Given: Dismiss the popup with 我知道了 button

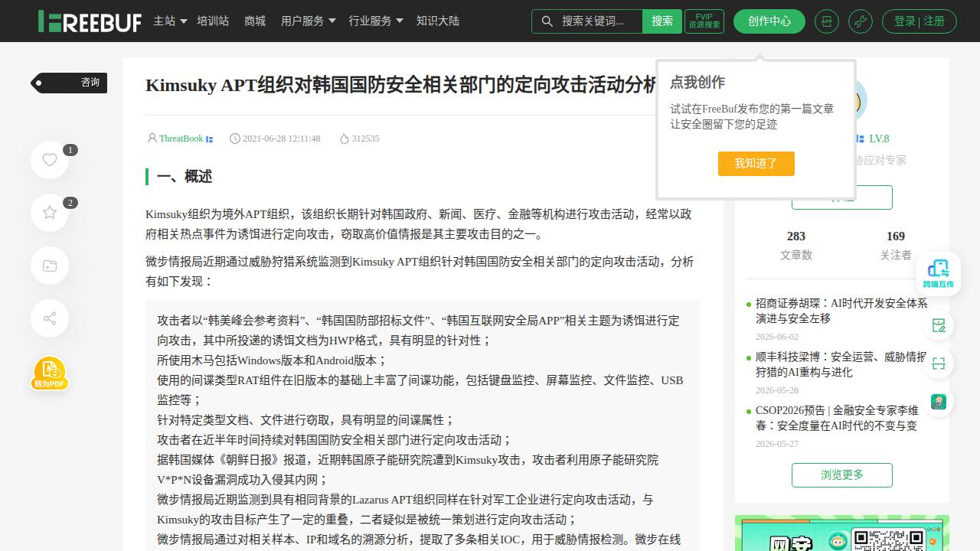Looking at the screenshot, I should [x=756, y=164].
